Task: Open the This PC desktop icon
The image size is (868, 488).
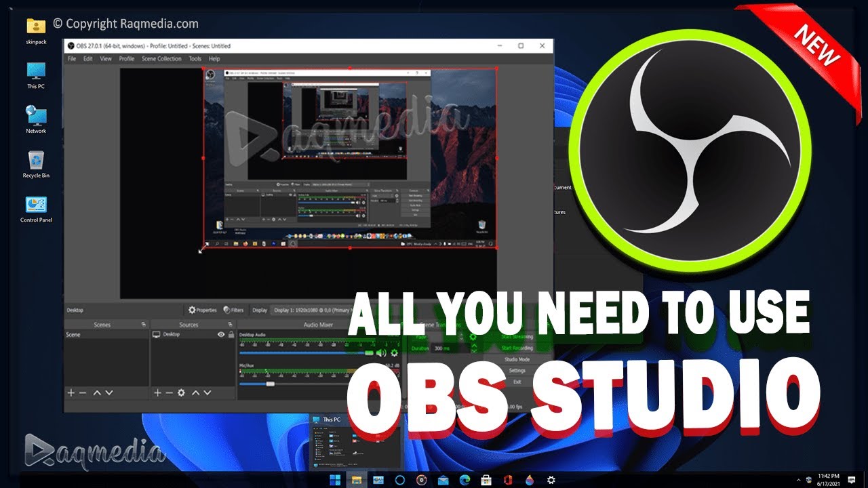Action: 36,75
